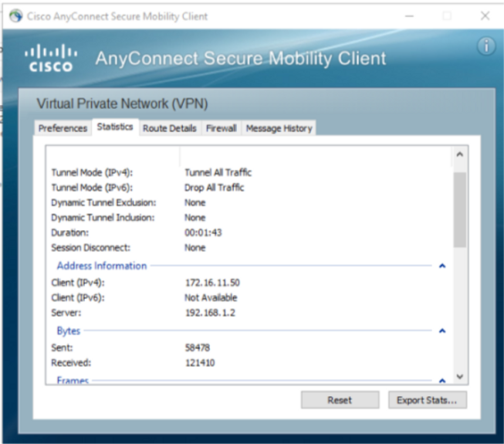Click the Duration: label
504x444 pixels.
click(x=69, y=232)
